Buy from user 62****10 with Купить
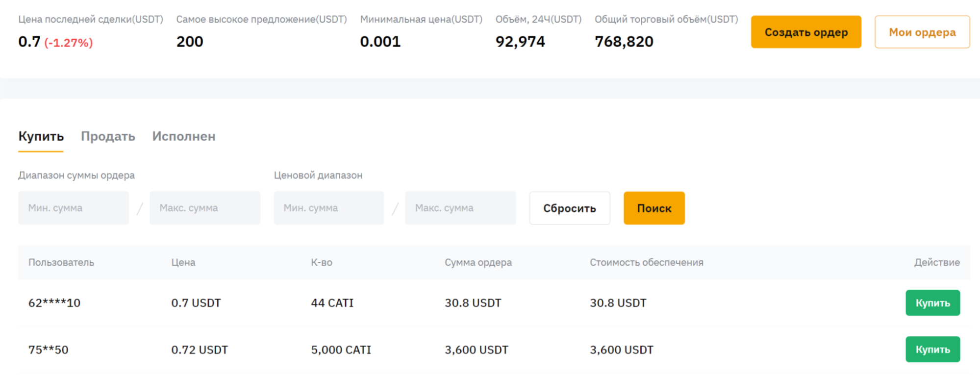The height and width of the screenshot is (375, 980). pos(932,303)
